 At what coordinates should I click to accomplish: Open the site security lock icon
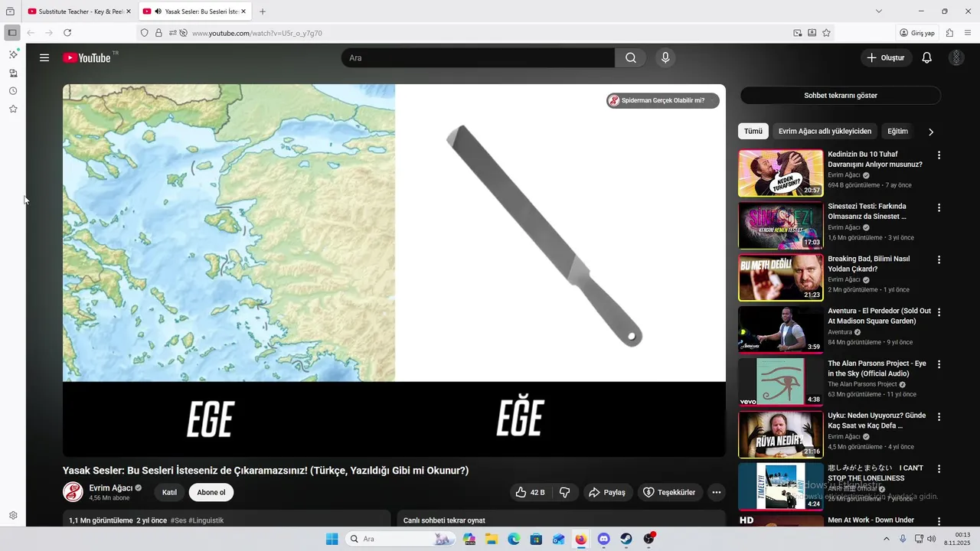pos(158,33)
